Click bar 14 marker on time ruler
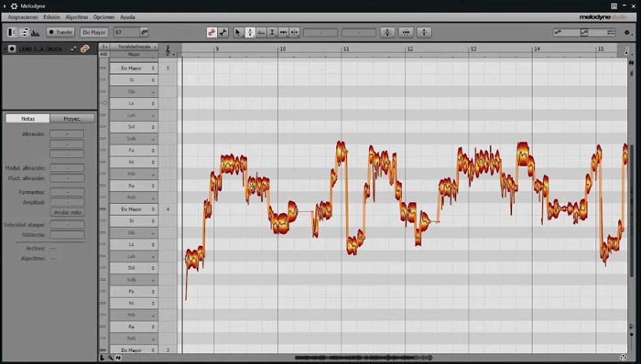 [537, 49]
